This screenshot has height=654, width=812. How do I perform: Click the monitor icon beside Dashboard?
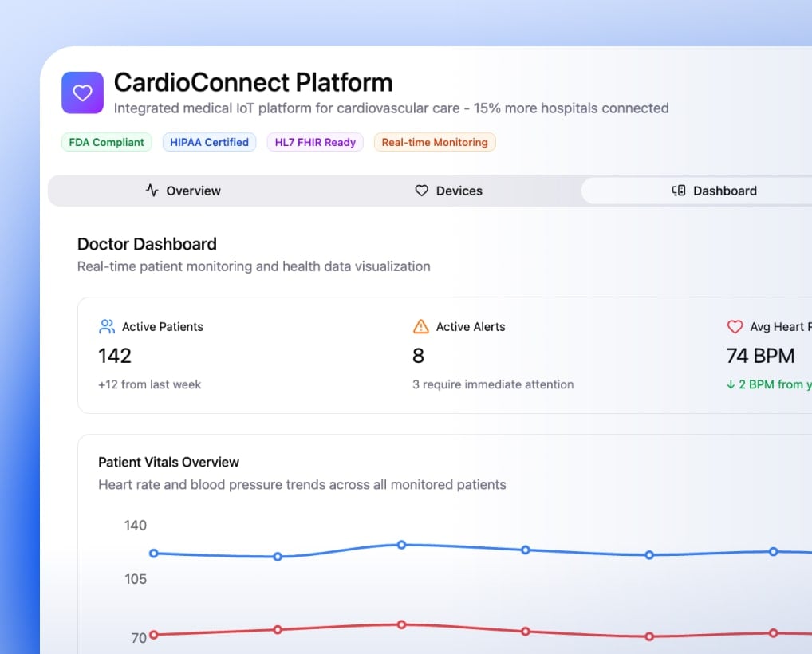[x=678, y=191]
